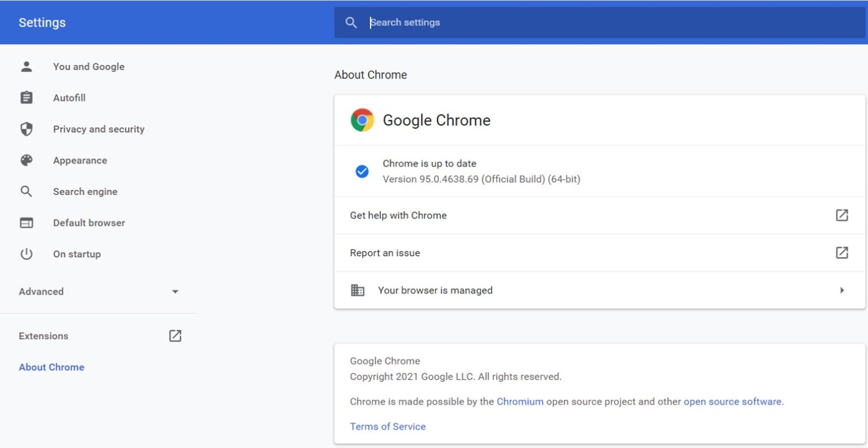
Task: Focus the Search settings field
Action: tap(600, 23)
